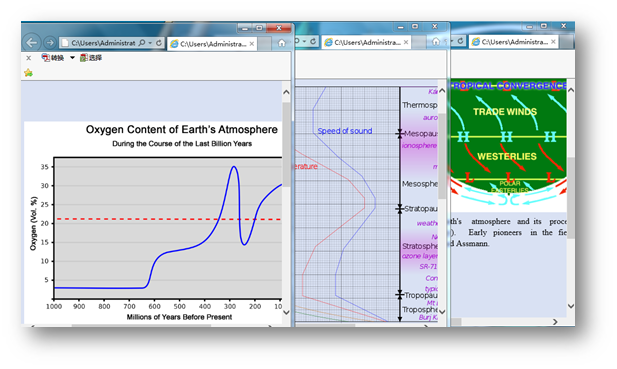Expand the 转换 dropdown arrow
The image size is (617, 369).
(72, 58)
